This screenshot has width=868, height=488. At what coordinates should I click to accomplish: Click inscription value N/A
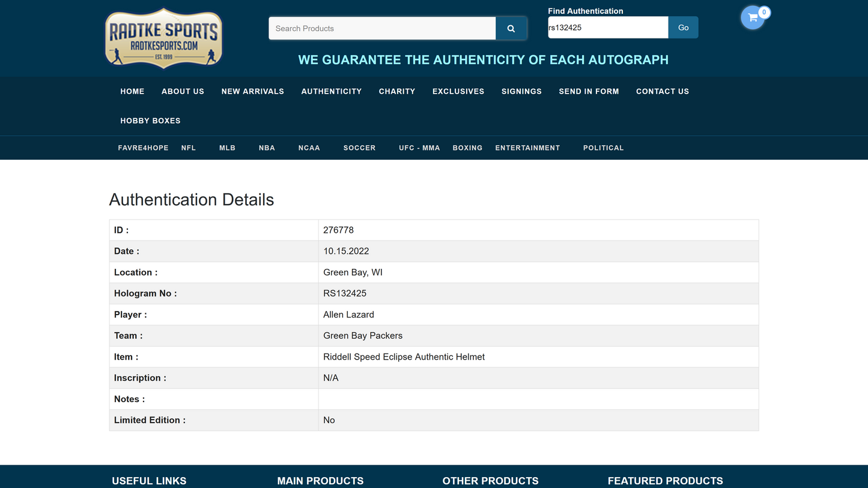point(331,378)
